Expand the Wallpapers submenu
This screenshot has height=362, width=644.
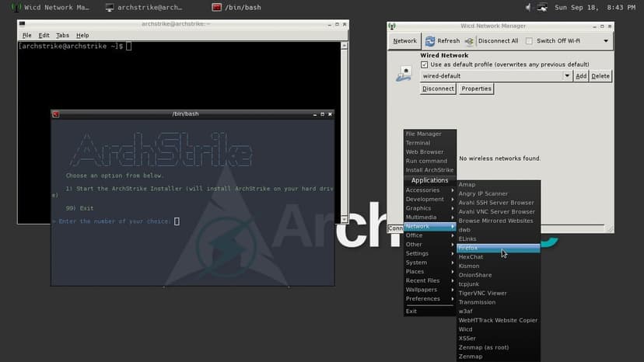point(430,289)
